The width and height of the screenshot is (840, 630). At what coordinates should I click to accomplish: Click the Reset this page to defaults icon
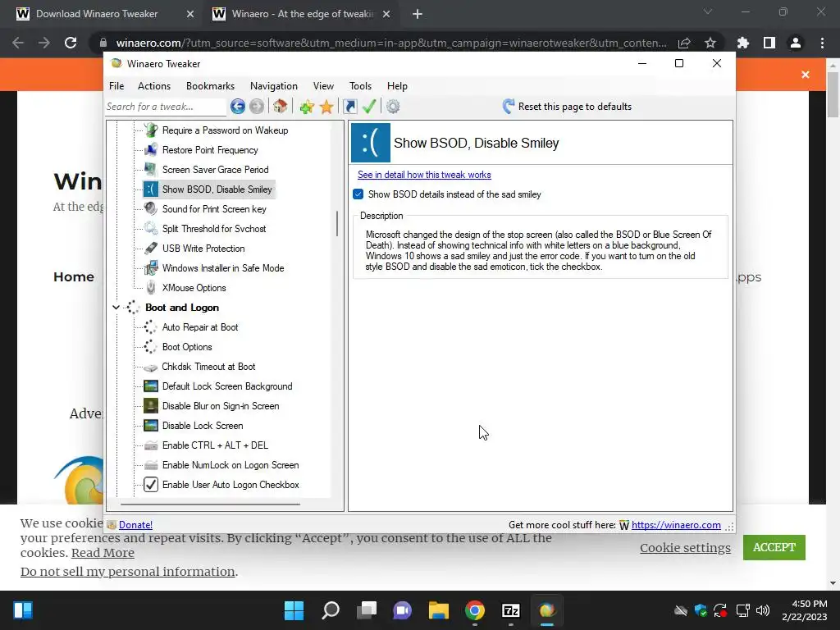click(509, 107)
